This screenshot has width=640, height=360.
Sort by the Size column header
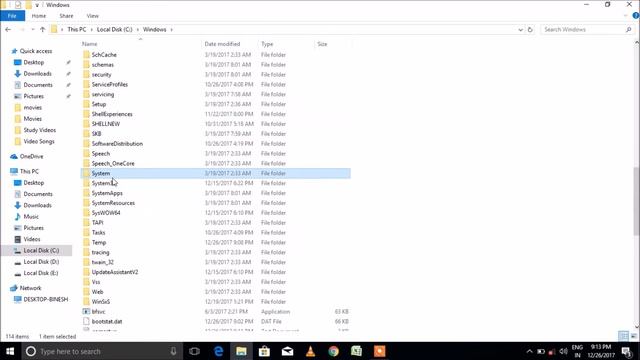pyautogui.click(x=322, y=44)
